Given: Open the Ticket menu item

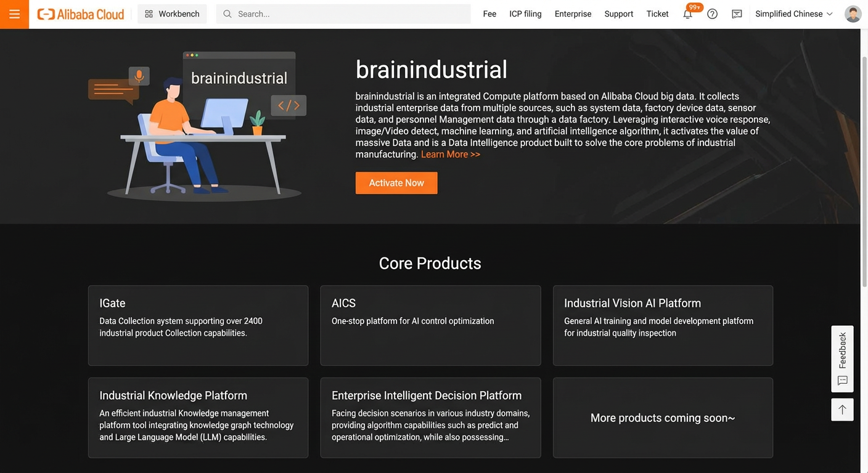Looking at the screenshot, I should point(657,14).
